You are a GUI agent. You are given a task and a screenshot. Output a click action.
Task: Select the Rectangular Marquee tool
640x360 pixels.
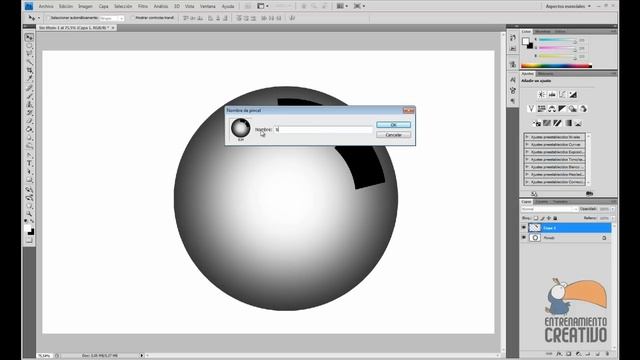[x=29, y=46]
